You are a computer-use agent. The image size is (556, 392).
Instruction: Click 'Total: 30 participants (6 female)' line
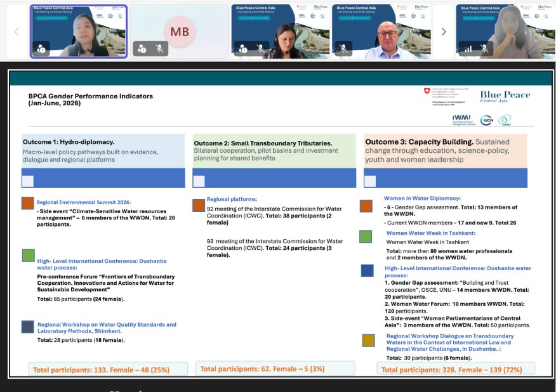pos(429,358)
